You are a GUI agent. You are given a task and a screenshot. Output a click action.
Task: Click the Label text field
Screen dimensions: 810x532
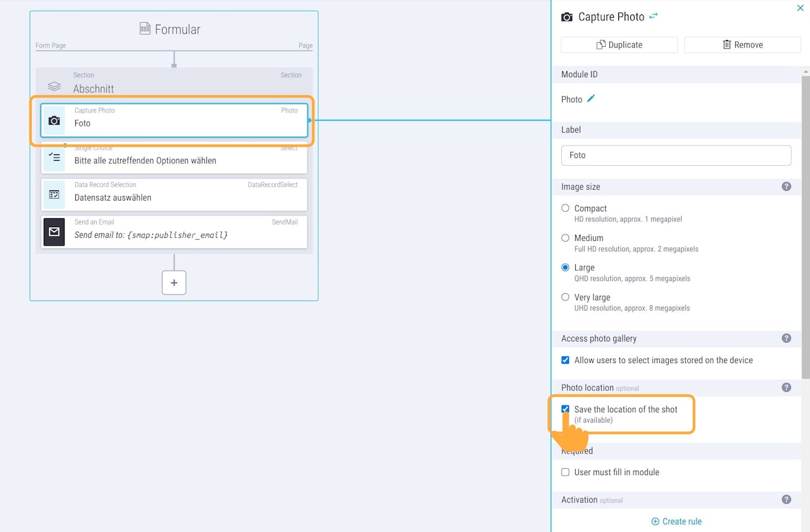pyautogui.click(x=676, y=155)
